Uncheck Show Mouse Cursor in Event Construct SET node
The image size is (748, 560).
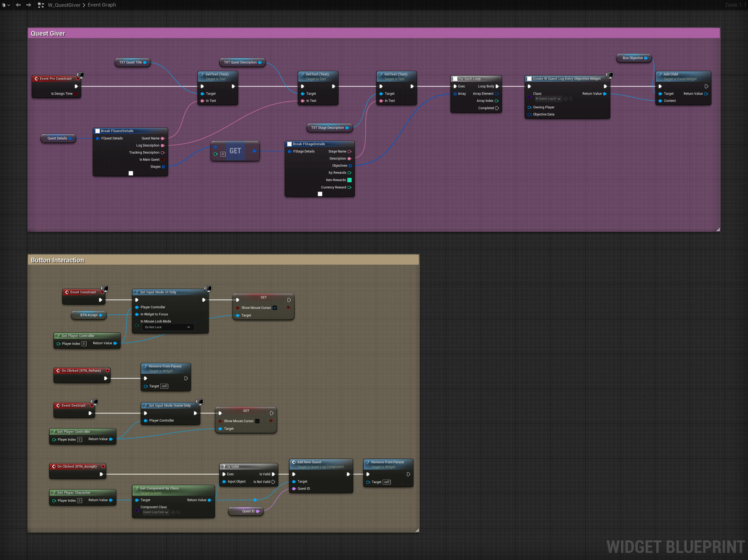(x=275, y=308)
